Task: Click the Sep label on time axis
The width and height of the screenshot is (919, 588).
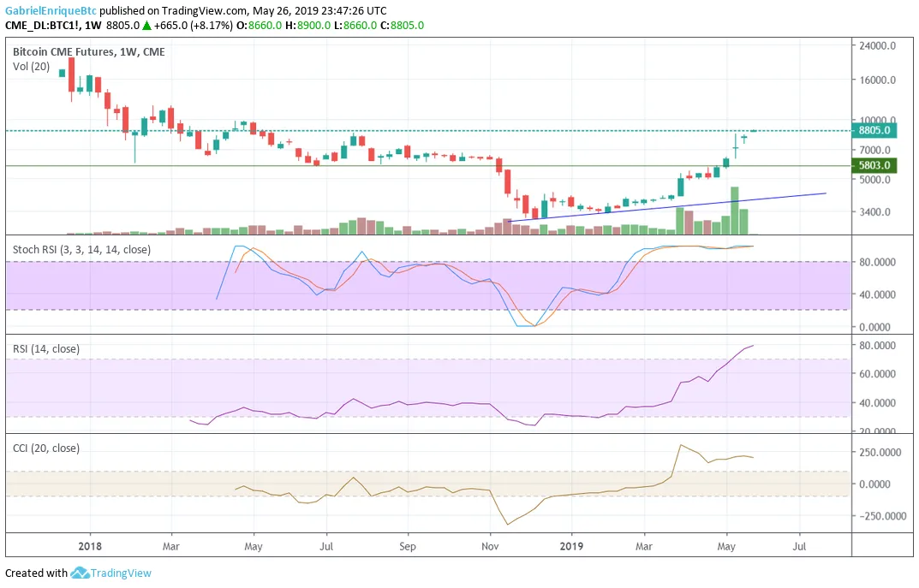Action: tap(408, 546)
